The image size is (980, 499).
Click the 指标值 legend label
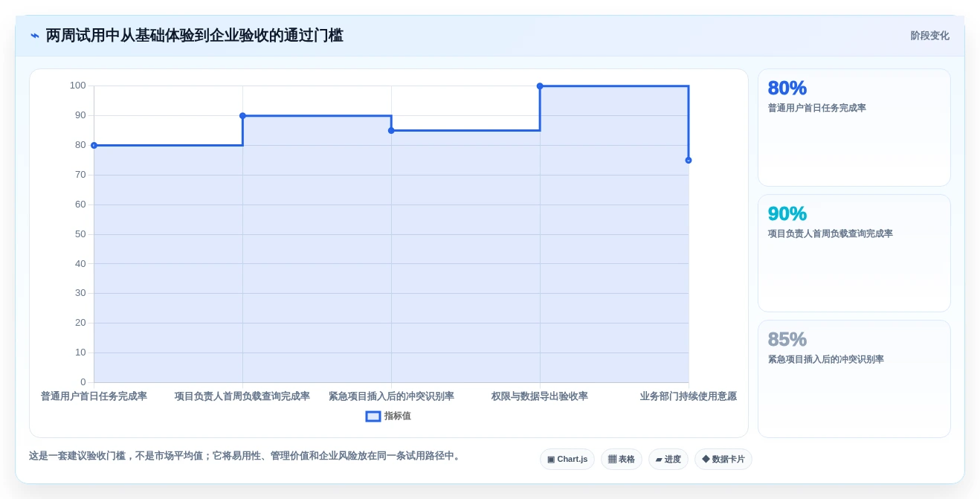click(x=398, y=416)
